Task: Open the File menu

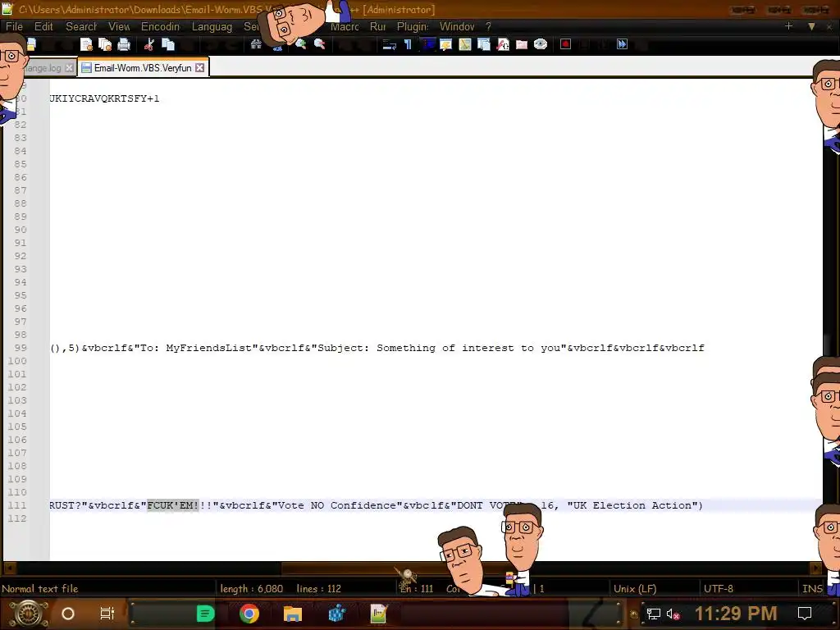Action: tap(14, 26)
